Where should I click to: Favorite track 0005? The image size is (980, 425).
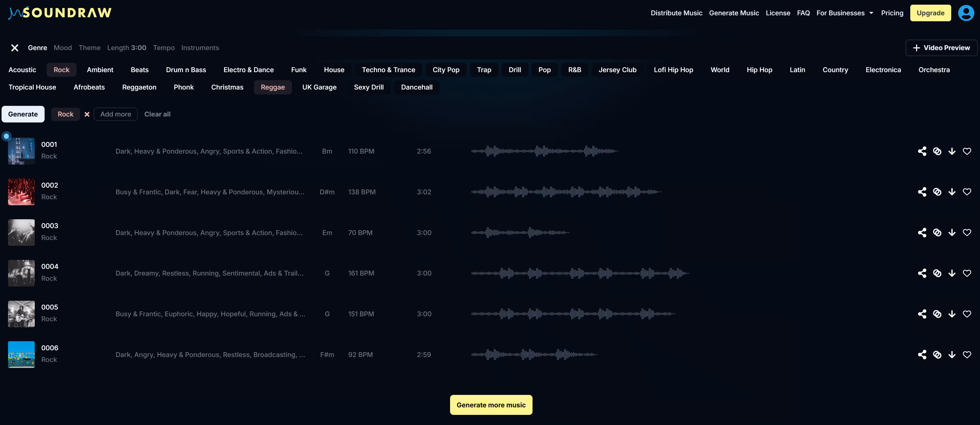[x=967, y=314]
